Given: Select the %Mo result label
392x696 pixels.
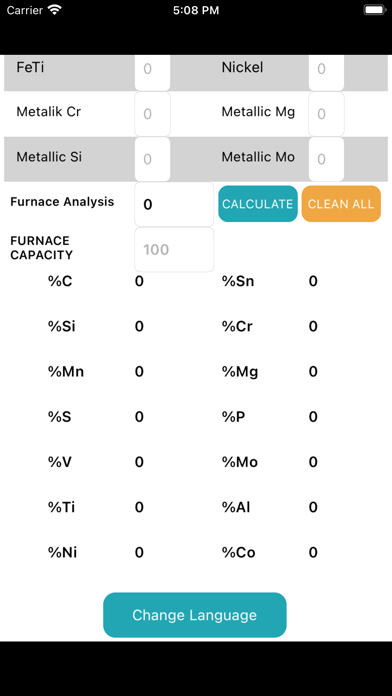Looking at the screenshot, I should coord(240,463).
